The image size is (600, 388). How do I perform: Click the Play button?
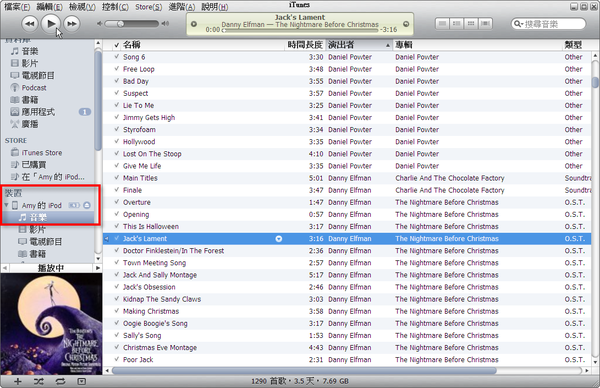pos(51,24)
